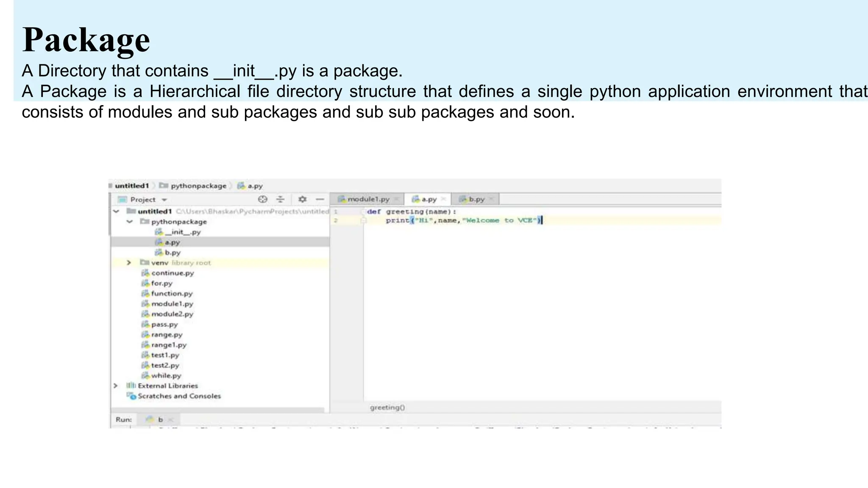Click line number 1 in the gutter
The image size is (868, 488).
(x=335, y=211)
